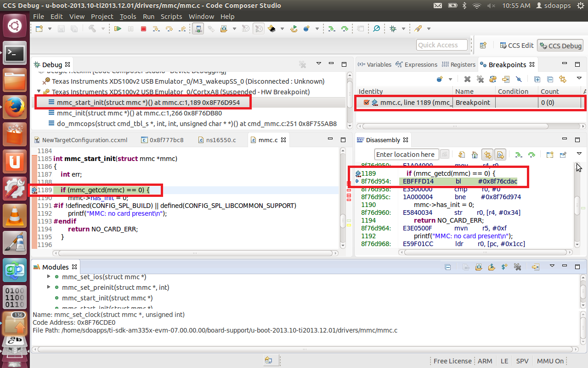Click the Open Perspective button

coord(483,46)
